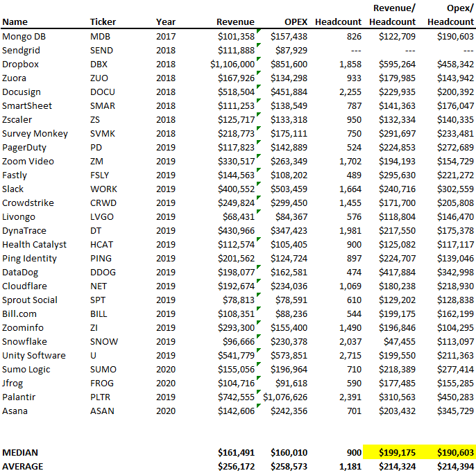Click average revenue $256,172
The height and width of the screenshot is (473, 476).
click(x=236, y=467)
